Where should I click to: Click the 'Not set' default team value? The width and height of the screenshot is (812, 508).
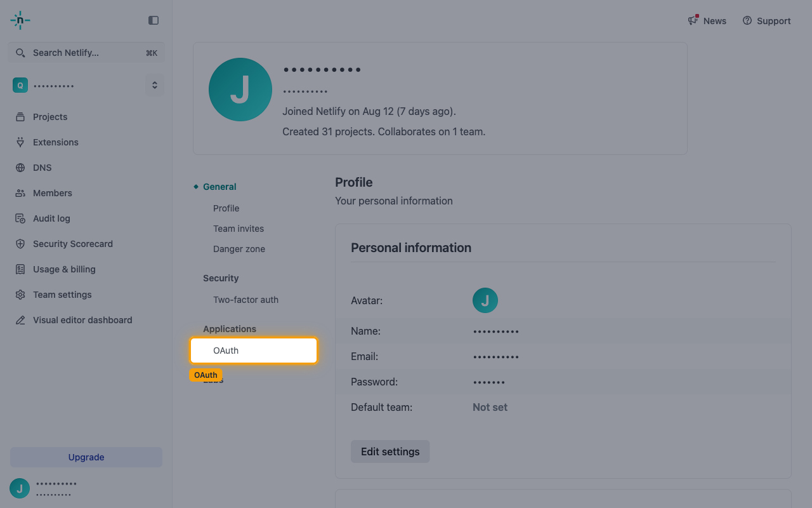pyautogui.click(x=490, y=407)
